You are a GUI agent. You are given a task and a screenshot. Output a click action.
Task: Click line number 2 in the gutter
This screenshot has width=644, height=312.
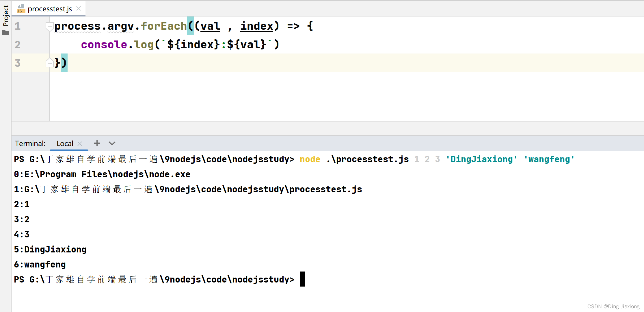click(x=18, y=45)
